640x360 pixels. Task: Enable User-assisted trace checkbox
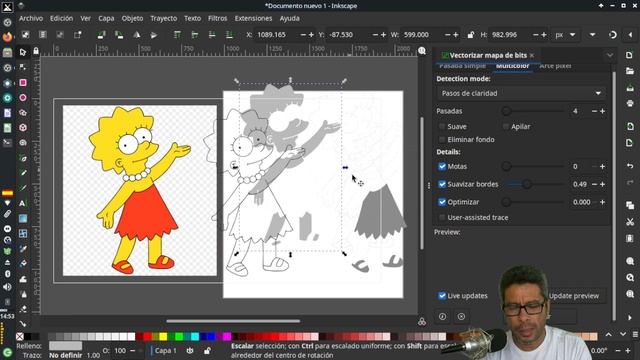(442, 218)
